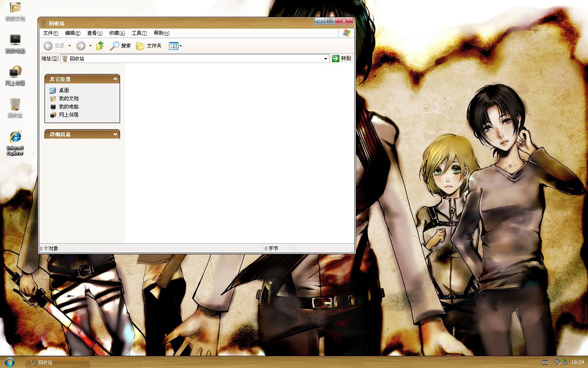Minimize the 回收站 window

coord(320,21)
